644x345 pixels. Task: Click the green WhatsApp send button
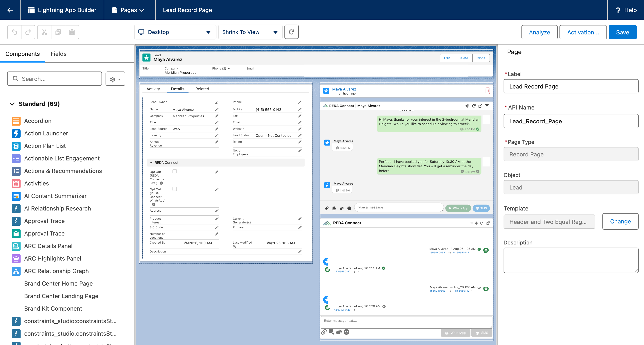tap(458, 208)
